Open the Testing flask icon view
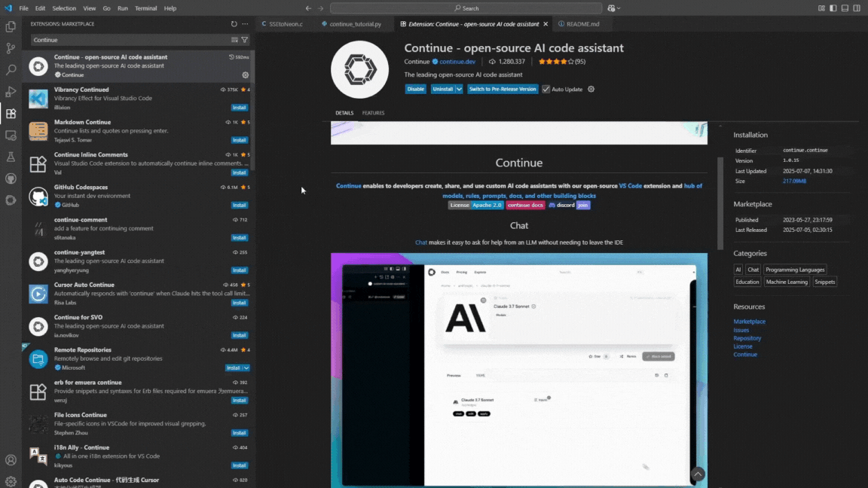The image size is (868, 488). tap(11, 157)
